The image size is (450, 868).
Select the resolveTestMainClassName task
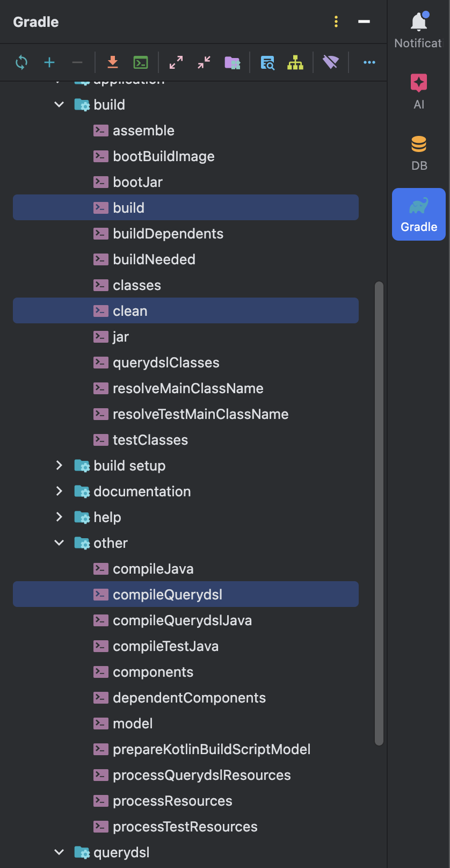click(x=186, y=414)
